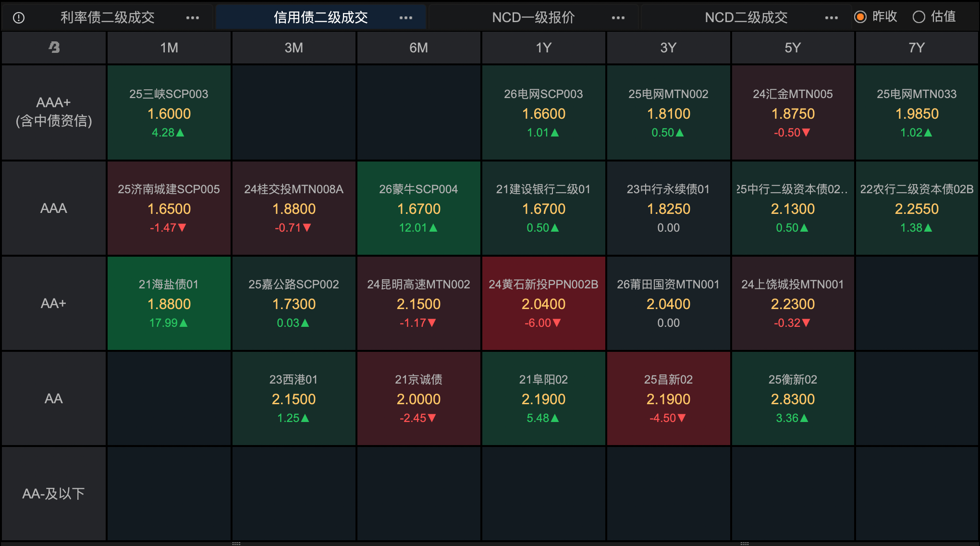Click the swap icon above AAA+ row
This screenshot has height=546, width=980.
[x=54, y=47]
